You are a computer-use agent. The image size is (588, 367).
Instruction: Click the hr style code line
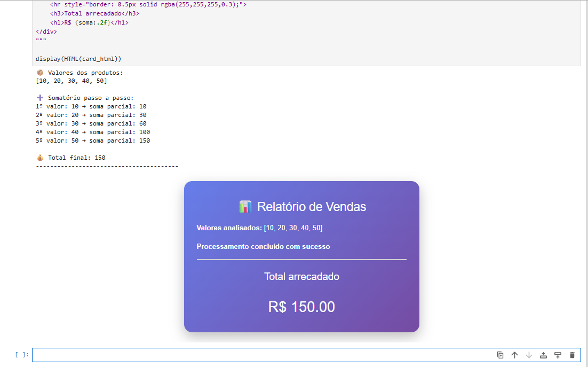point(148,4)
